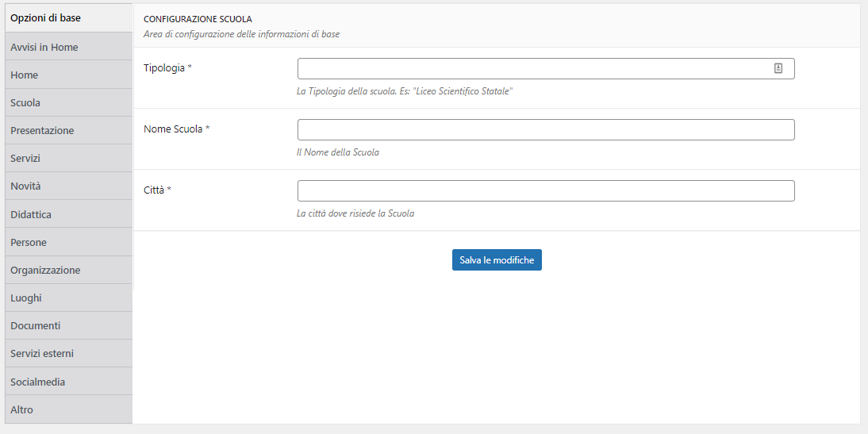The image size is (868, 434).
Task: Switch to the Didattica tab
Action: click(x=69, y=214)
